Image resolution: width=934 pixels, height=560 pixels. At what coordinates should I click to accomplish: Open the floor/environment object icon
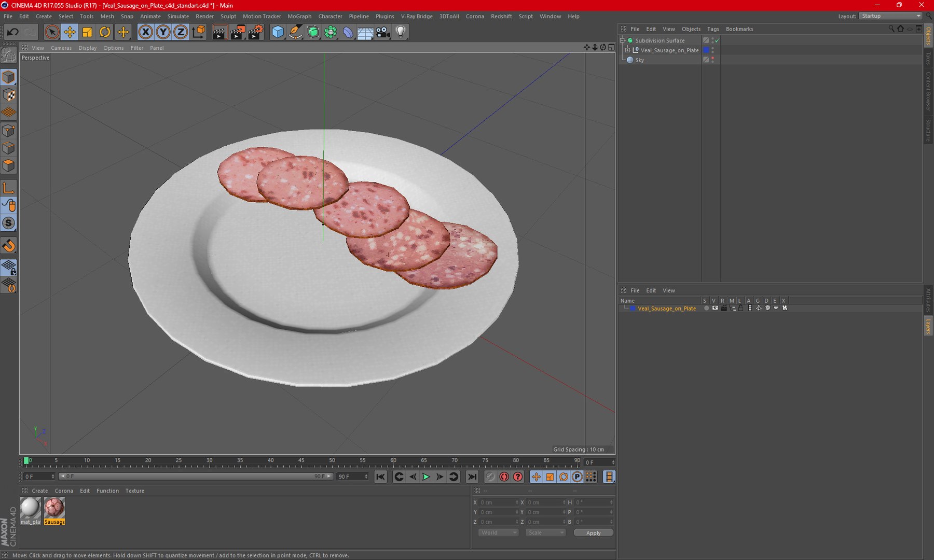(365, 32)
